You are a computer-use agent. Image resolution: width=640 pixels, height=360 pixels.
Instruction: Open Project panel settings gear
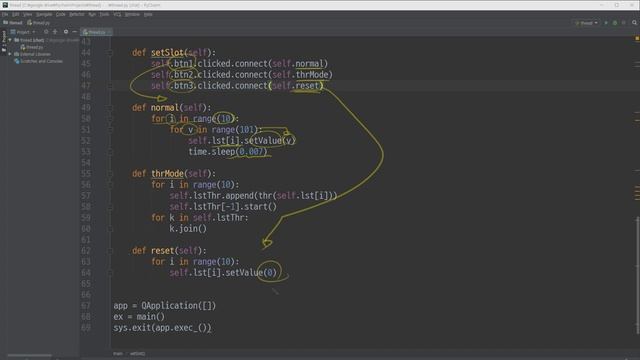[66, 32]
